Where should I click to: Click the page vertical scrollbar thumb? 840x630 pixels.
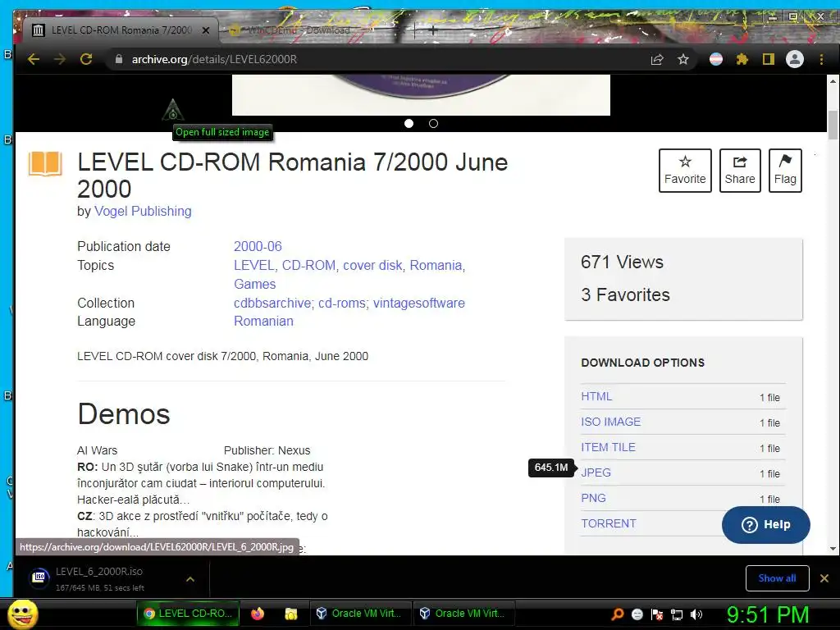833,125
